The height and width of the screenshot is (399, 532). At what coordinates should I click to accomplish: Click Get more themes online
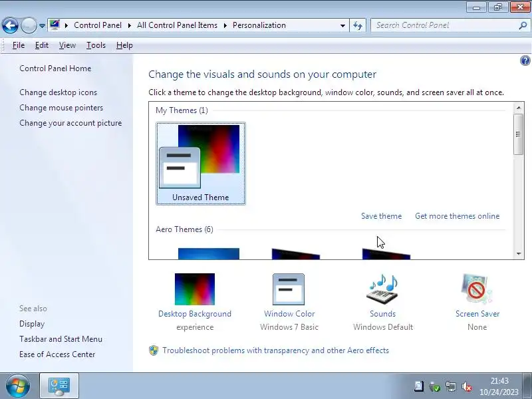(458, 216)
